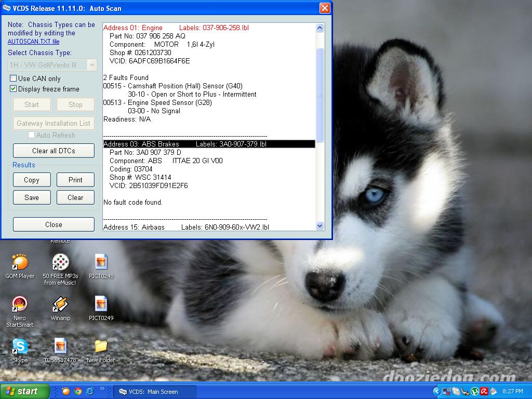Click the Avira antivirus tray icon
Screen dimensions: 532x399
point(484,391)
